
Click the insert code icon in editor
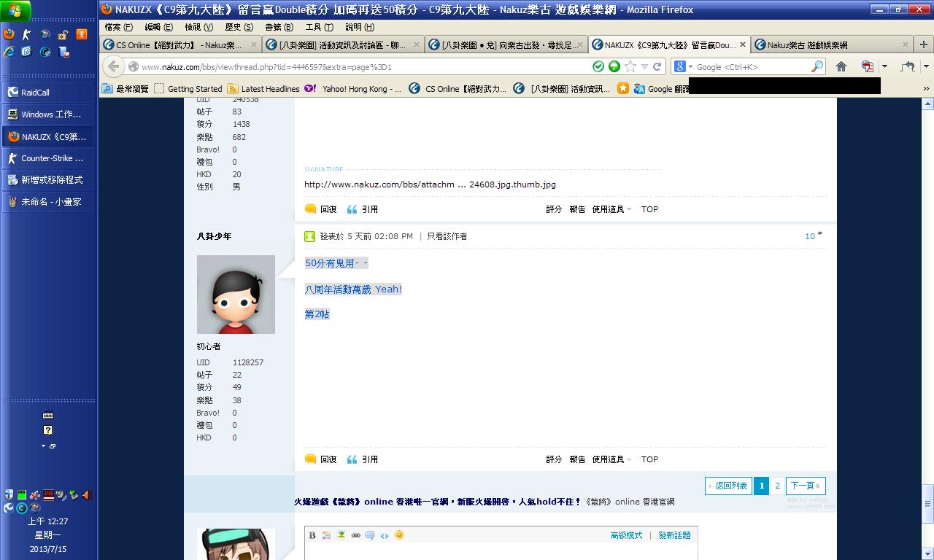[x=385, y=535]
